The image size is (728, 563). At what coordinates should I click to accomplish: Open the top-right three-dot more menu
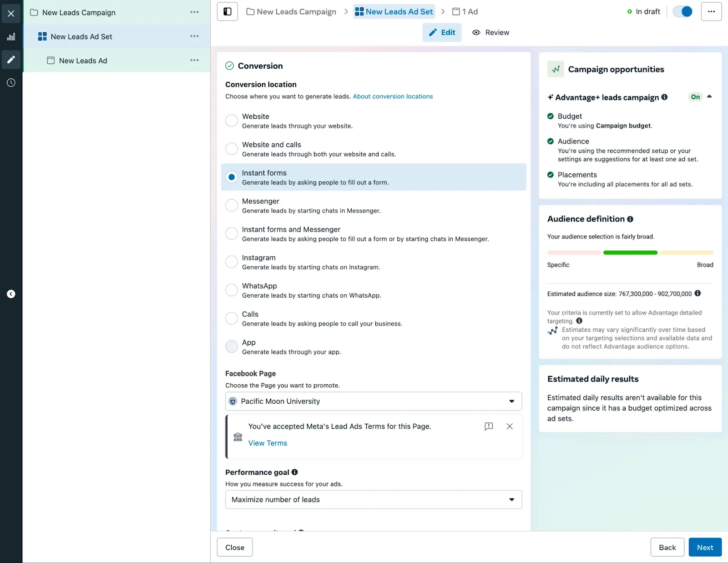pos(711,12)
